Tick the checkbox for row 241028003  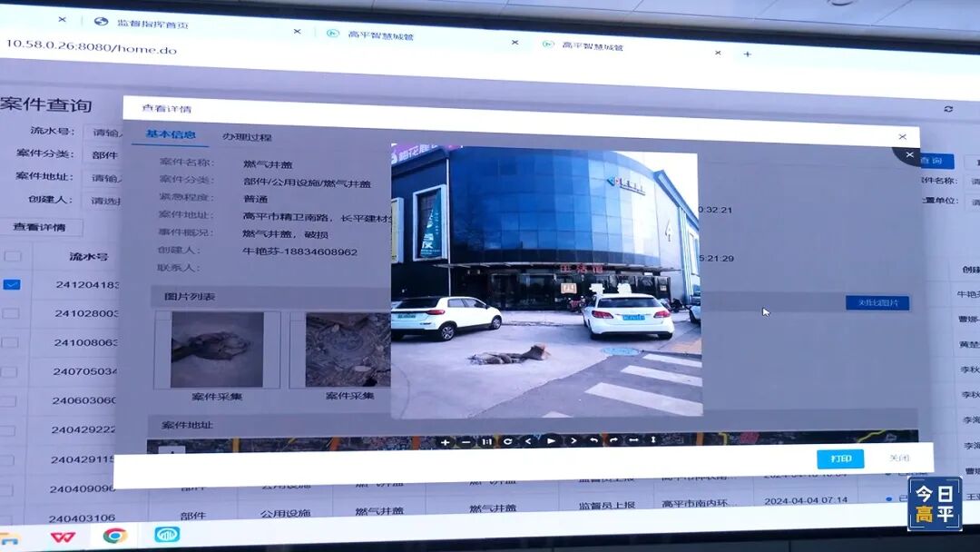click(x=11, y=313)
